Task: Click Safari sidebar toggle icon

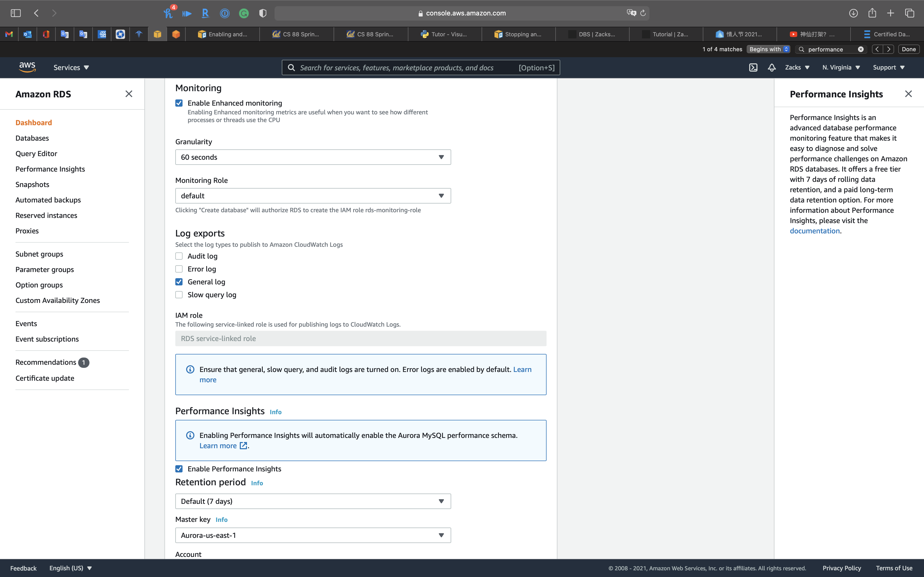Action: (x=16, y=13)
